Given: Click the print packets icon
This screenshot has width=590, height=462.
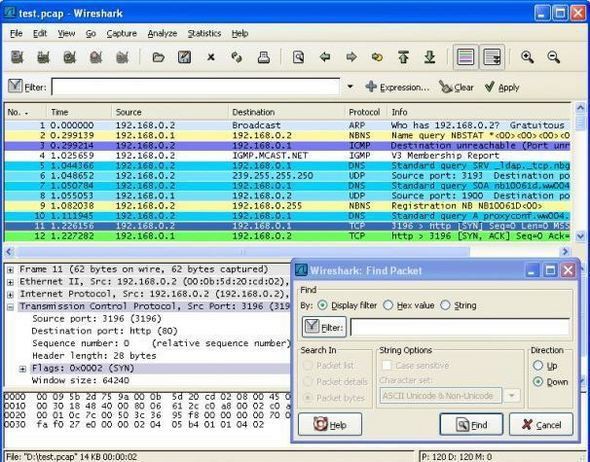Looking at the screenshot, I should 263,57.
